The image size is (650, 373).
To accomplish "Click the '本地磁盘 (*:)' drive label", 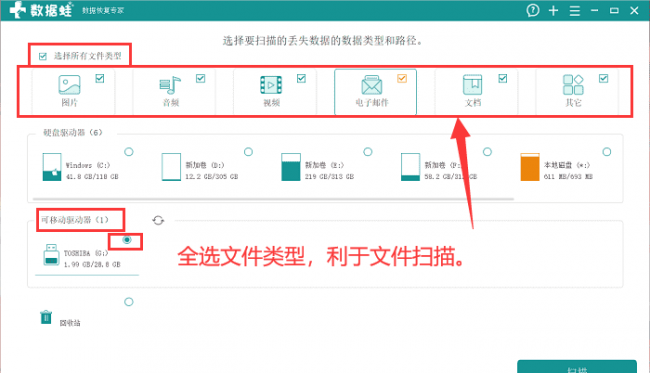I will point(567,165).
